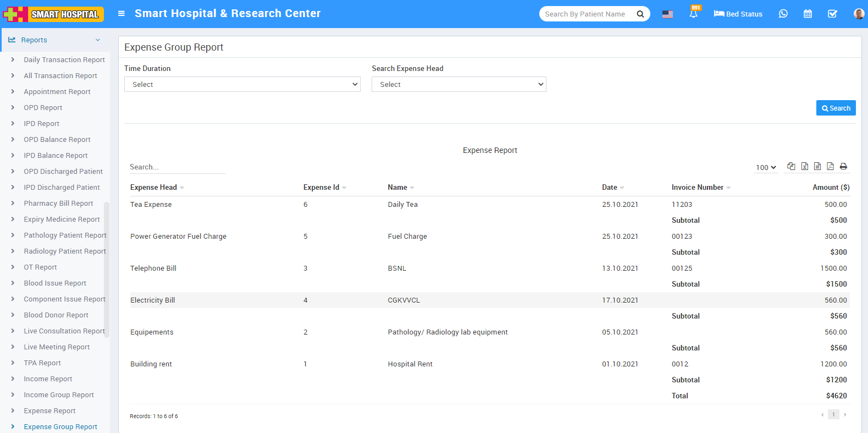Image resolution: width=868 pixels, height=433 pixels.
Task: Sort table by Expense Head column
Action: [x=154, y=187]
